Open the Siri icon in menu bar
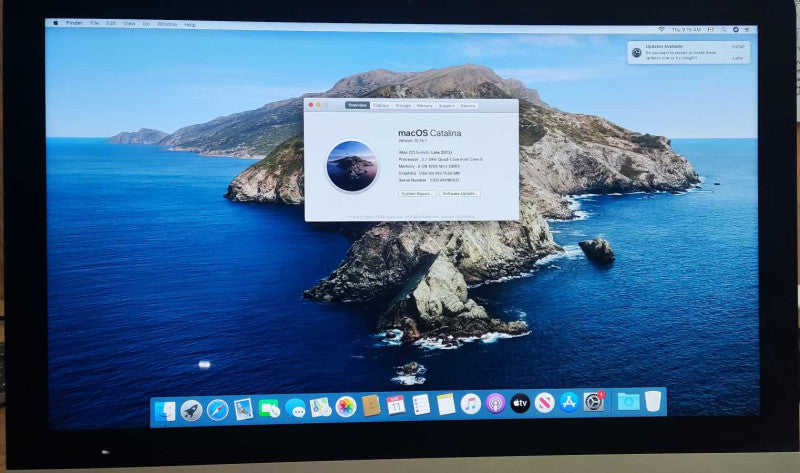The width and height of the screenshot is (800, 473). 736,30
